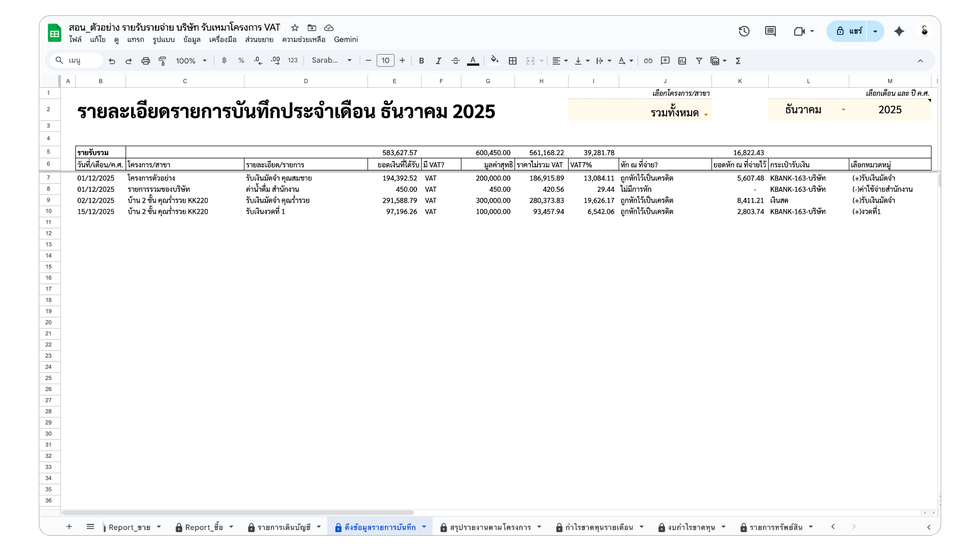Click the Meet video camera icon
This screenshot has height=551, width=980.
[x=799, y=31]
